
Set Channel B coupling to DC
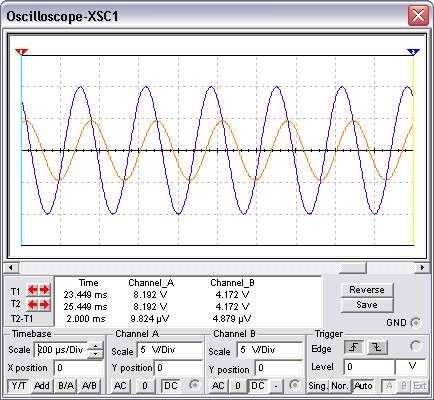[x=257, y=386]
